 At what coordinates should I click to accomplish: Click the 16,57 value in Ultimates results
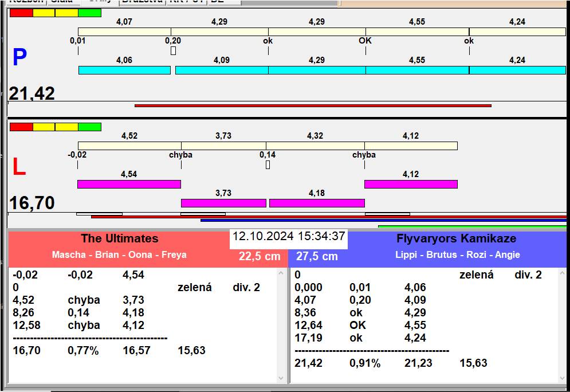(137, 351)
